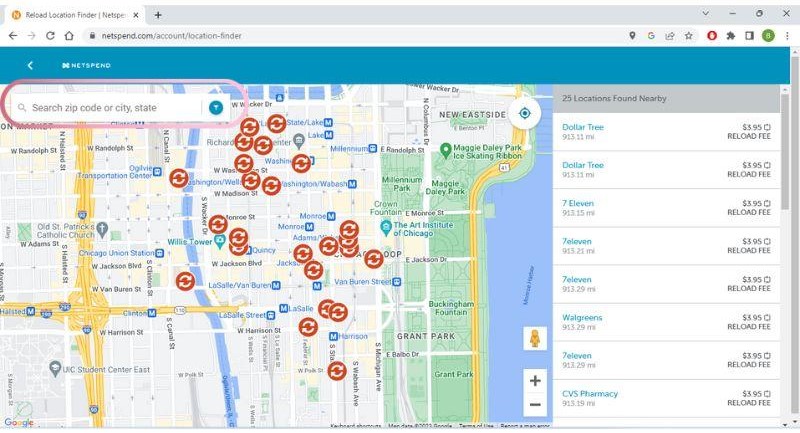Center map on my current location
The height and width of the screenshot is (433, 800).
pos(524,113)
